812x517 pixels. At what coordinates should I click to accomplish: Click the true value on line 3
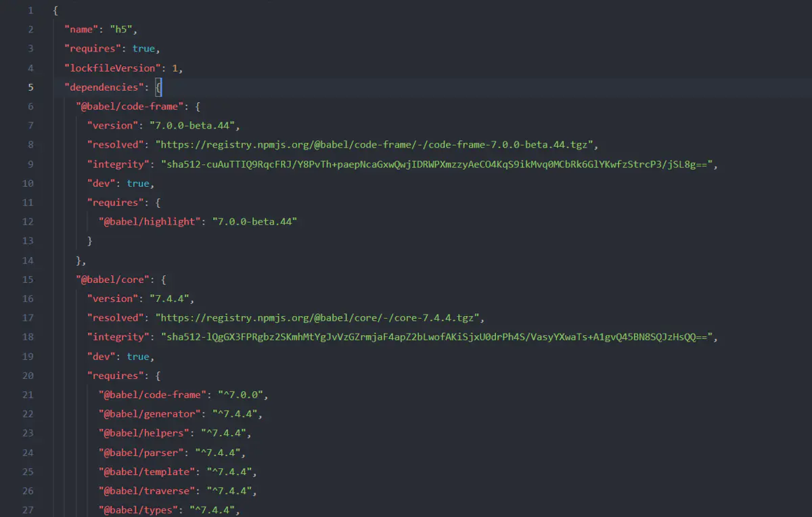pos(144,49)
